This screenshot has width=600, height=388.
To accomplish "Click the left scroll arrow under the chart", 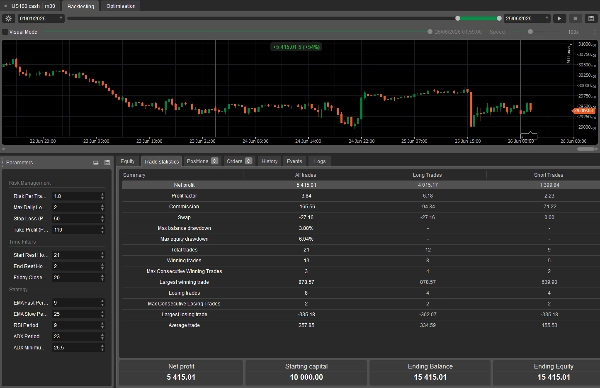I will coord(3,149).
